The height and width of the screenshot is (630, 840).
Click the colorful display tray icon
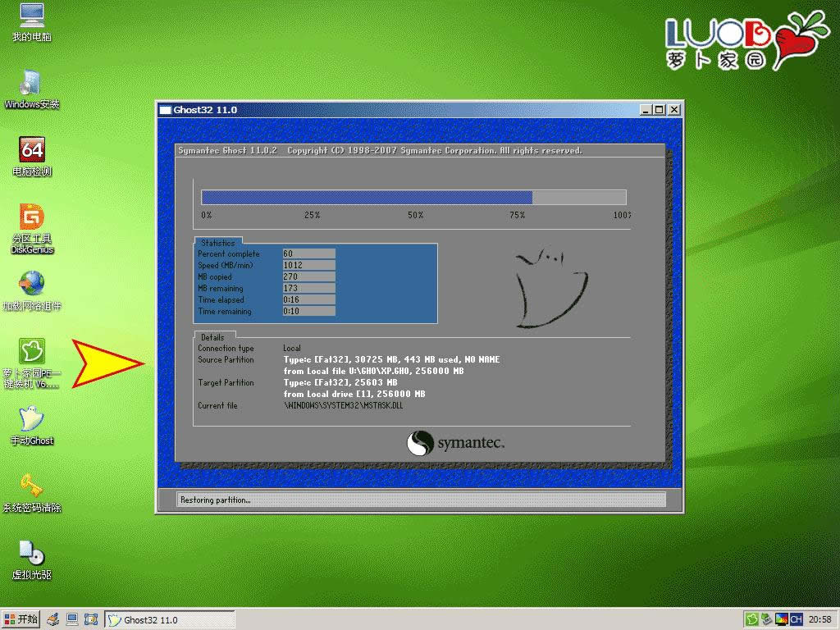coord(781,620)
